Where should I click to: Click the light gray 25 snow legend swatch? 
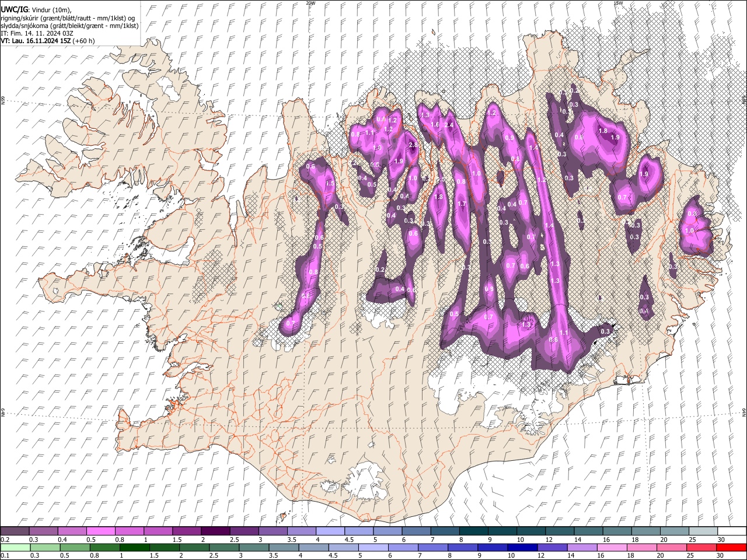pos(703,531)
